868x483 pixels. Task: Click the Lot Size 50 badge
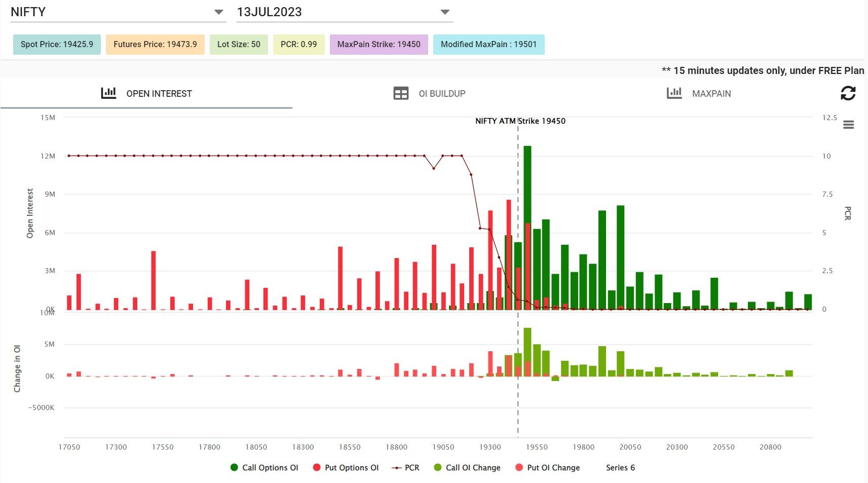click(x=239, y=44)
